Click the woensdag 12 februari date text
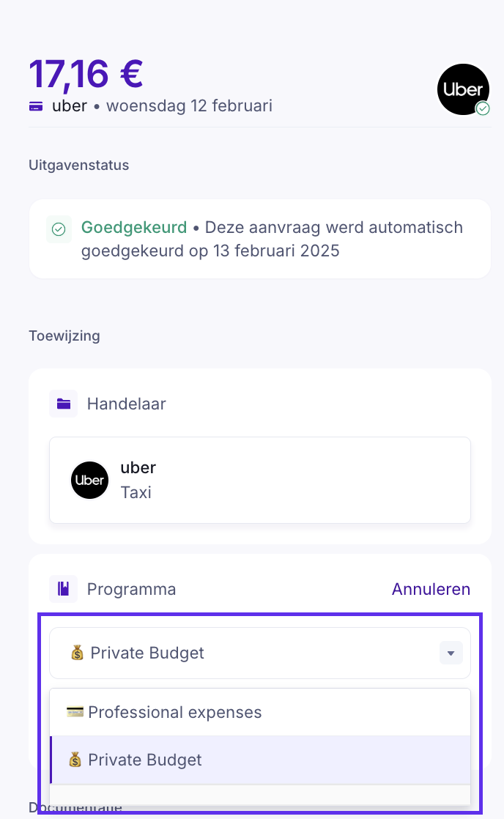Screen dimensions: 504x819 point(189,106)
